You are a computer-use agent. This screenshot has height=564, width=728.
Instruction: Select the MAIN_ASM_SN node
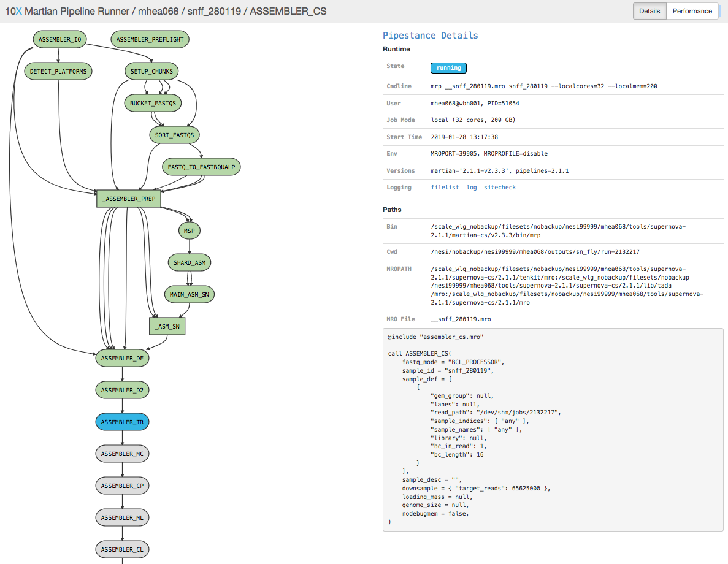tap(190, 295)
